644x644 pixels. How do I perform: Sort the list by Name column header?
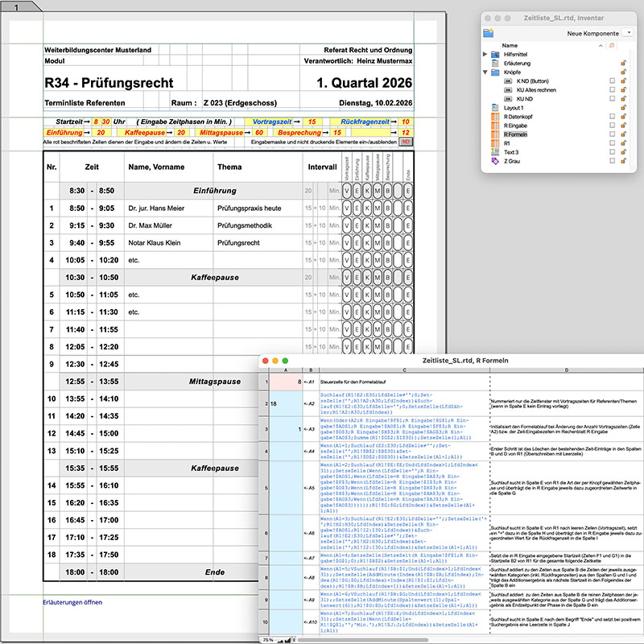[510, 45]
